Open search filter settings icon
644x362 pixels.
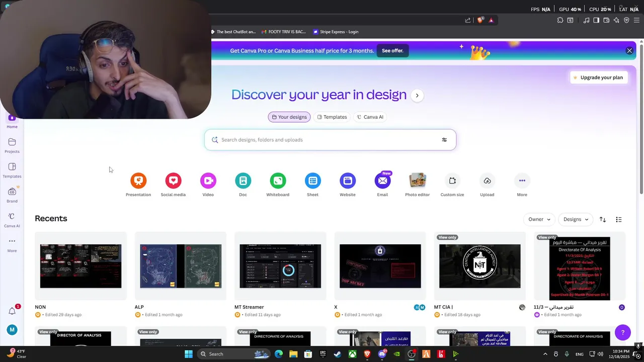444,140
